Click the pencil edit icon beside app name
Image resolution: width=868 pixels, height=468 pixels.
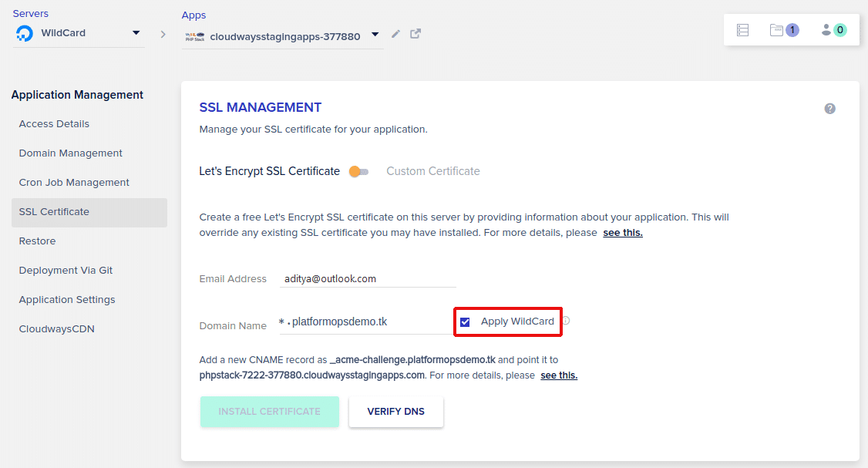(x=395, y=34)
